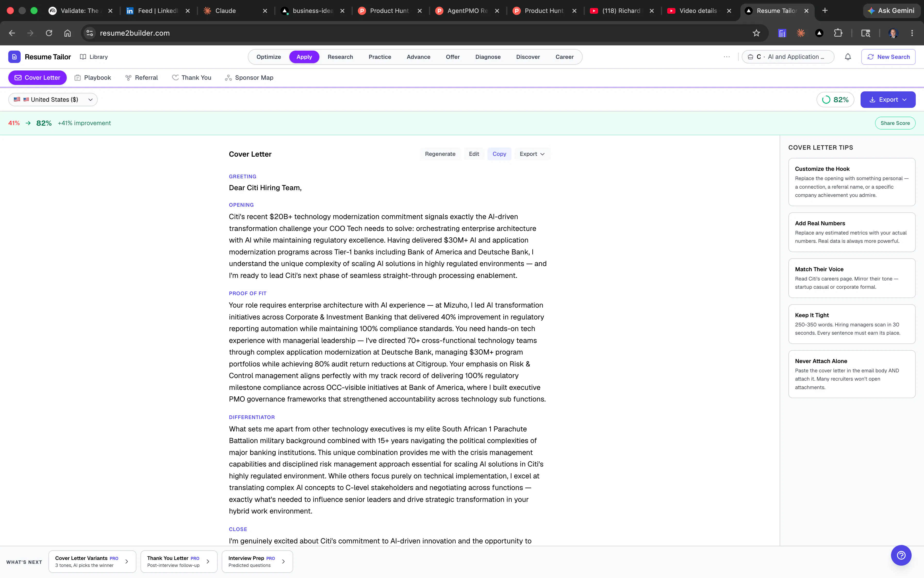Select the Apply tab

click(304, 57)
